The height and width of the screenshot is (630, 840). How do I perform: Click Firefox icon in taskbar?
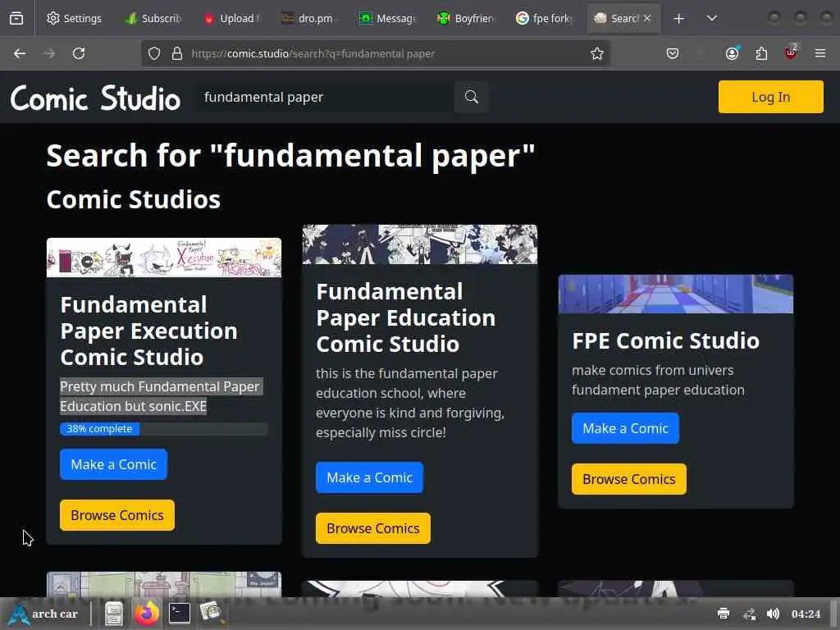coord(146,614)
